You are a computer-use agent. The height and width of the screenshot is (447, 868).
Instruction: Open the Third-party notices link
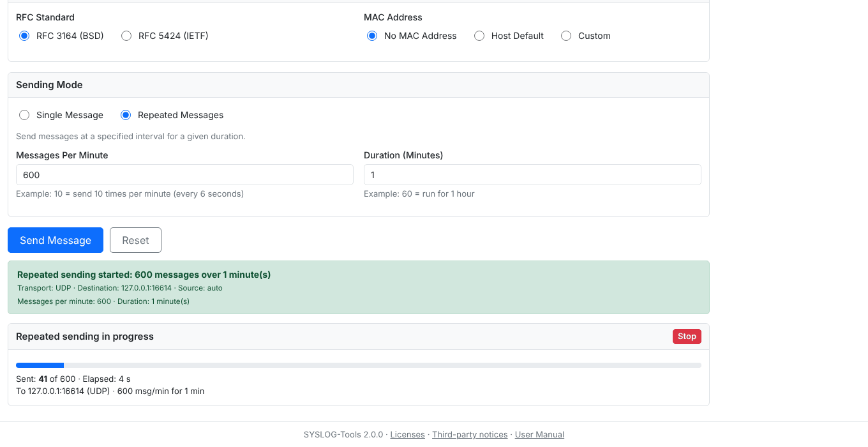[x=470, y=434]
